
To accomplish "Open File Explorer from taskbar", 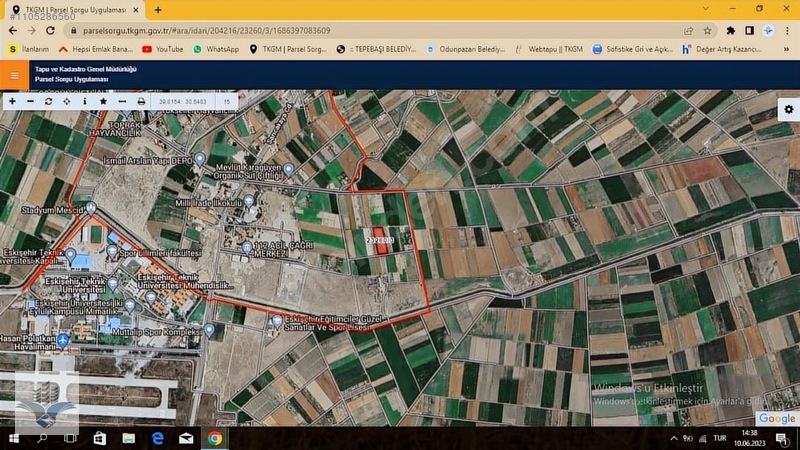I will [128, 438].
